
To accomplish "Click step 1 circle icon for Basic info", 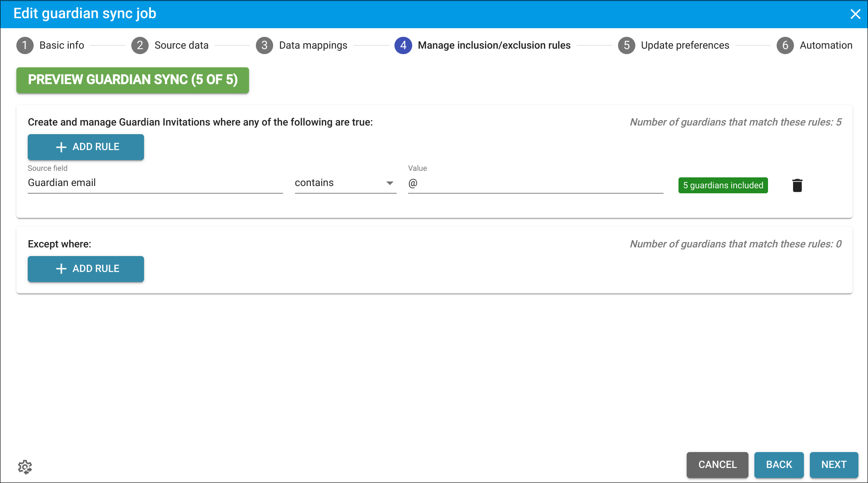I will point(25,45).
